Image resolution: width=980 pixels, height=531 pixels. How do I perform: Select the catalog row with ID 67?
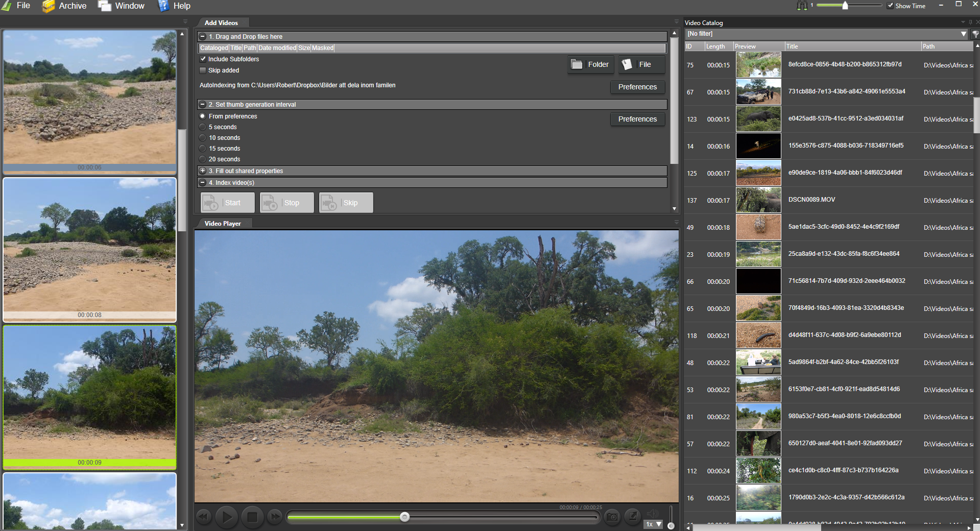[x=829, y=92]
